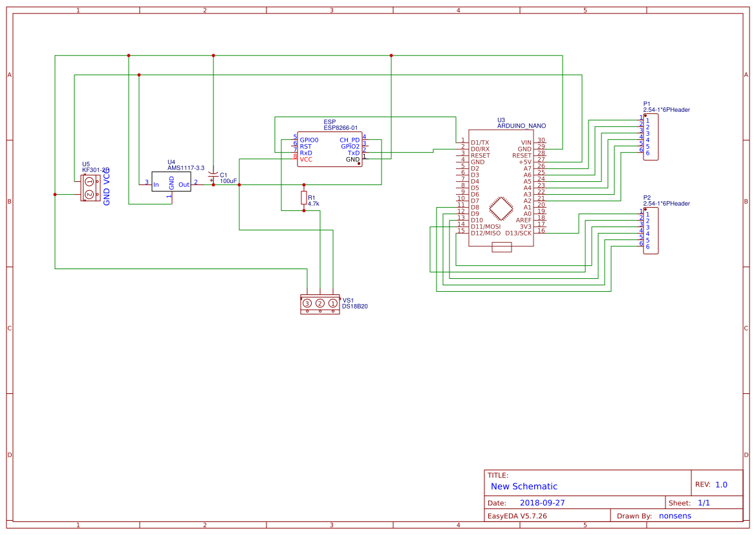This screenshot has width=756, height=535.
Task: Select the GPIO0 pin label
Action: tap(309, 140)
